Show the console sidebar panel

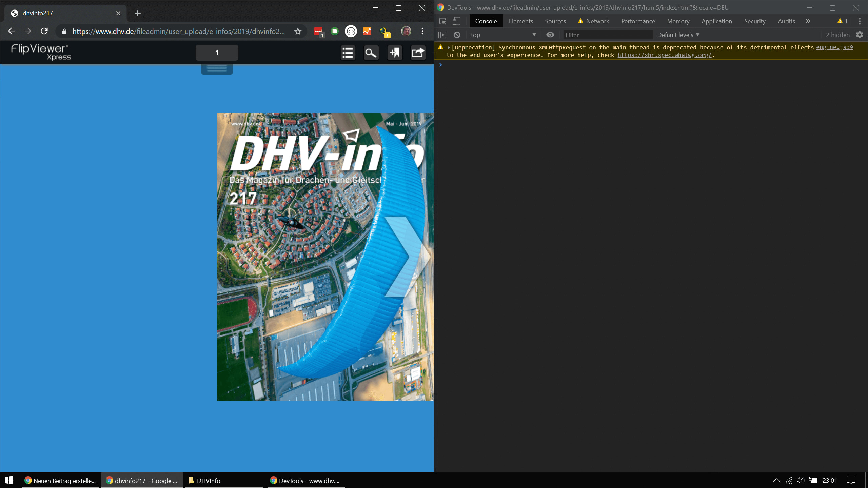tap(442, 35)
